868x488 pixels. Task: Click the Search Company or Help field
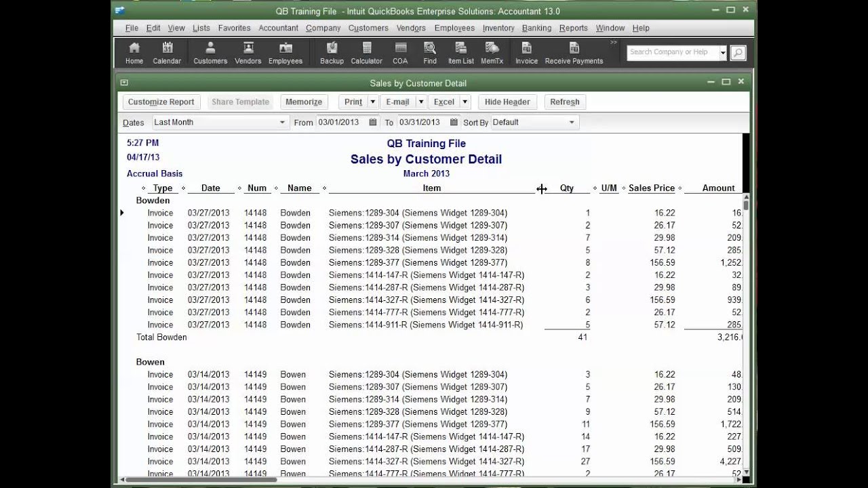[673, 52]
